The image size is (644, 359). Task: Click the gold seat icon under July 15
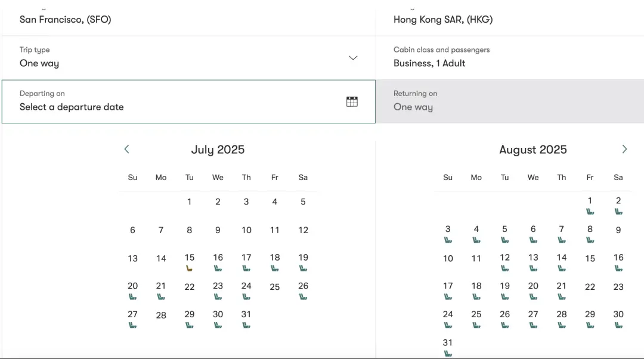(190, 268)
